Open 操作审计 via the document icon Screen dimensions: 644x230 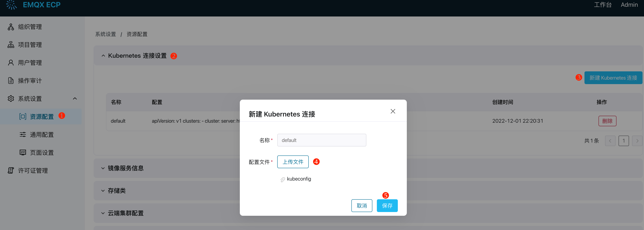[x=10, y=81]
